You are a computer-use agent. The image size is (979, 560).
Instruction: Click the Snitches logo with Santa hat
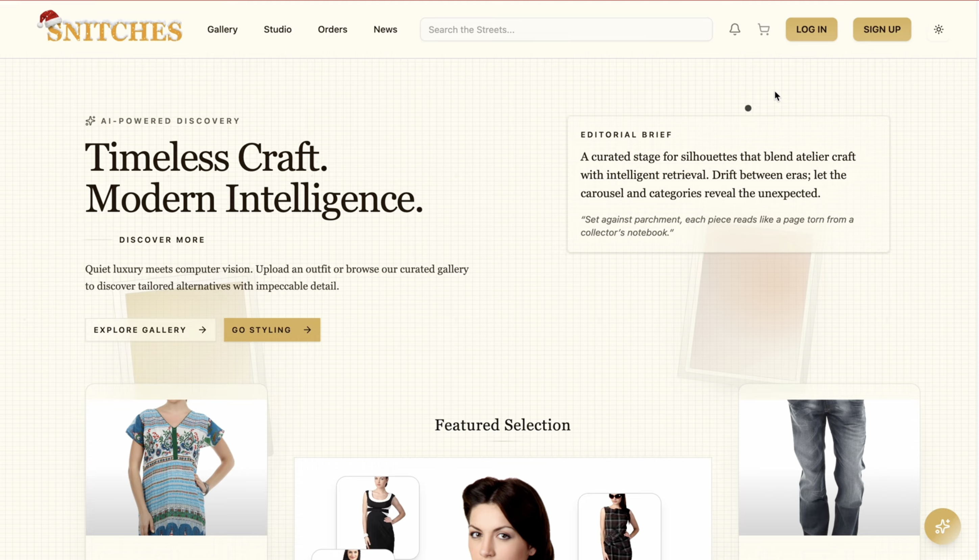tap(110, 26)
